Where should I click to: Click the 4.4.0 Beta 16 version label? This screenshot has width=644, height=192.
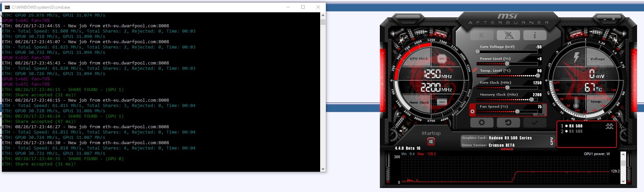pyautogui.click(x=408, y=148)
